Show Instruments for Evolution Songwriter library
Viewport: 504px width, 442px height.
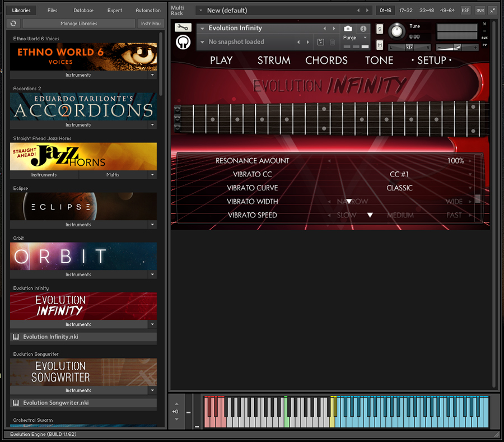(x=78, y=390)
